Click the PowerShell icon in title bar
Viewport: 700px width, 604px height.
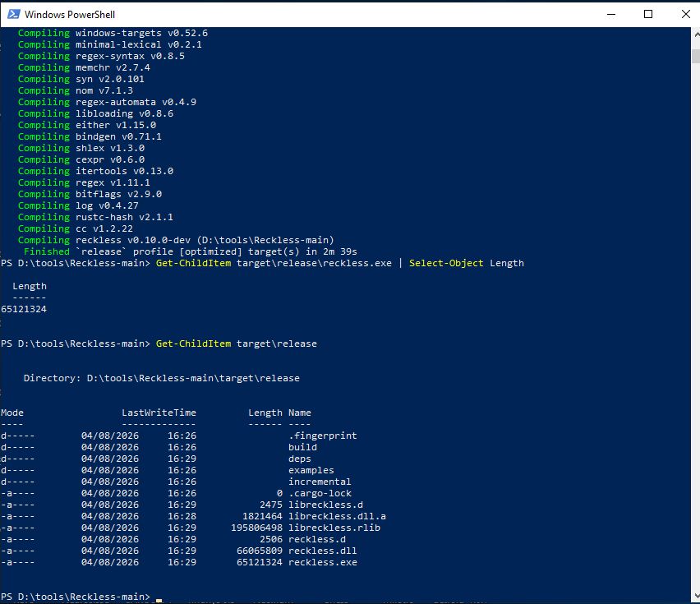[13, 14]
